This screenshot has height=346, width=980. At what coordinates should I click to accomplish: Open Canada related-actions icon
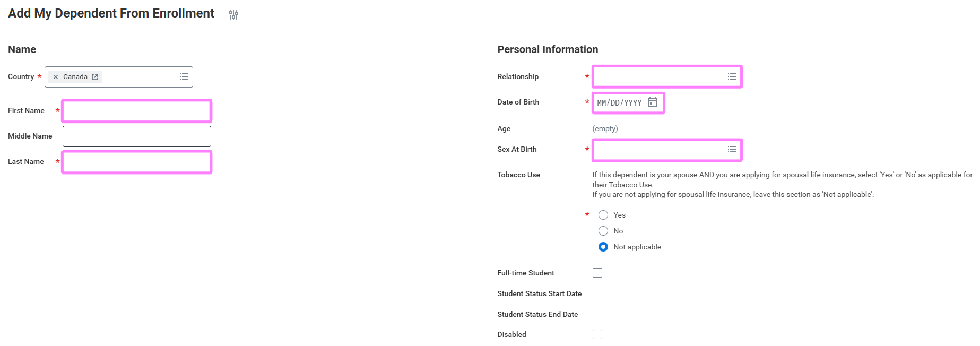point(95,77)
